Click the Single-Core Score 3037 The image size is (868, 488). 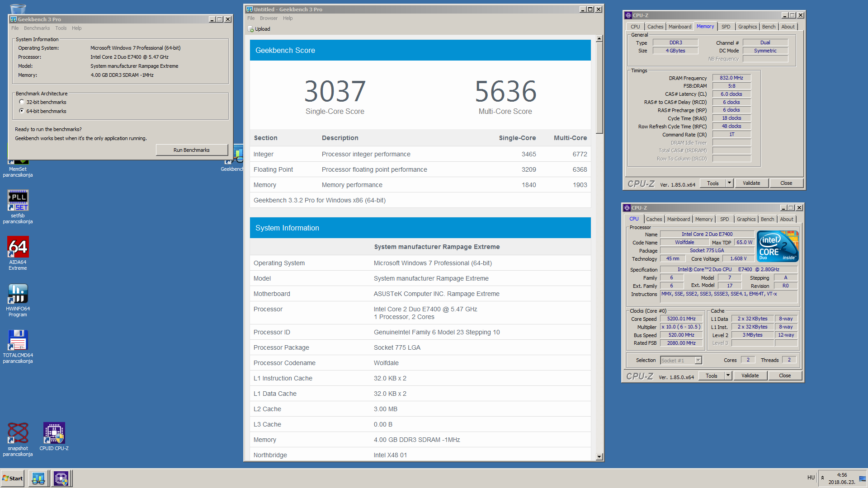point(335,91)
